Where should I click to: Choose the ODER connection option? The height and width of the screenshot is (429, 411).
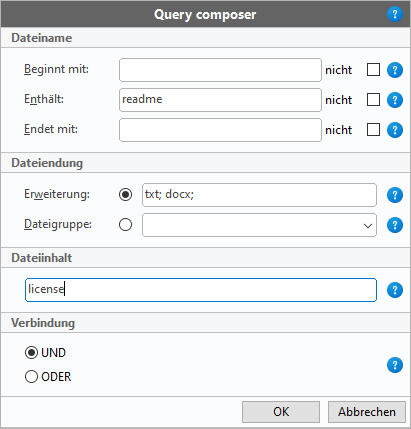(31, 377)
